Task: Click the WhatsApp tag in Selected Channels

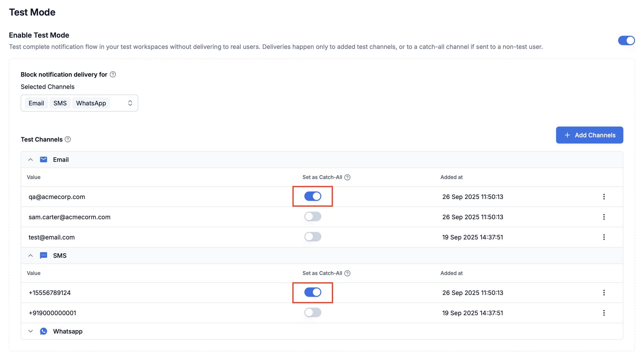Action: (91, 103)
